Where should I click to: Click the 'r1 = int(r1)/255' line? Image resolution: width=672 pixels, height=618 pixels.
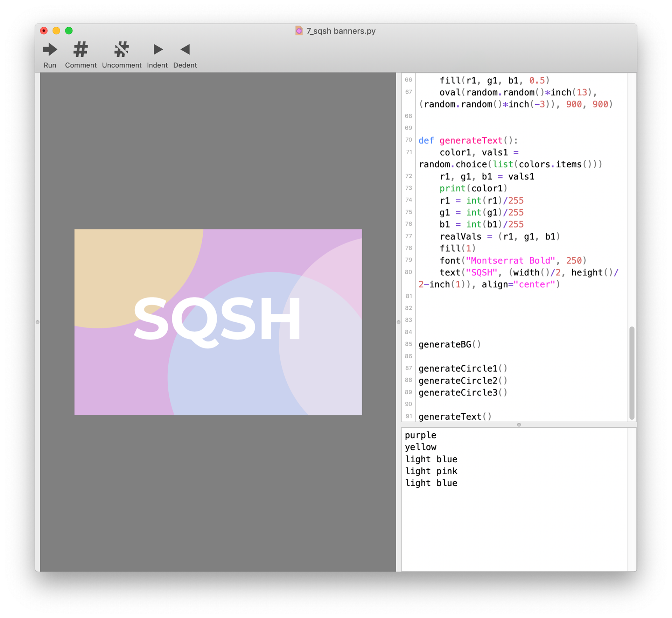click(481, 201)
